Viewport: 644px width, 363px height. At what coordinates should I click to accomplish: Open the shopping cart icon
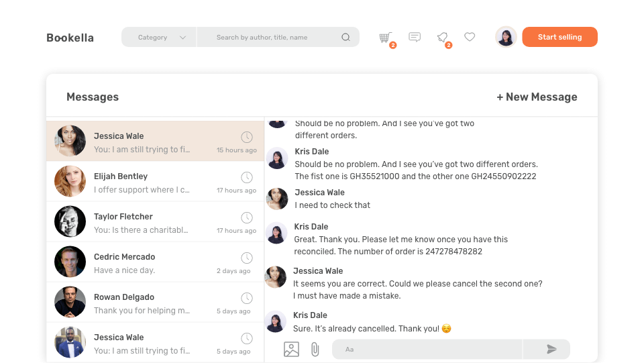(385, 38)
